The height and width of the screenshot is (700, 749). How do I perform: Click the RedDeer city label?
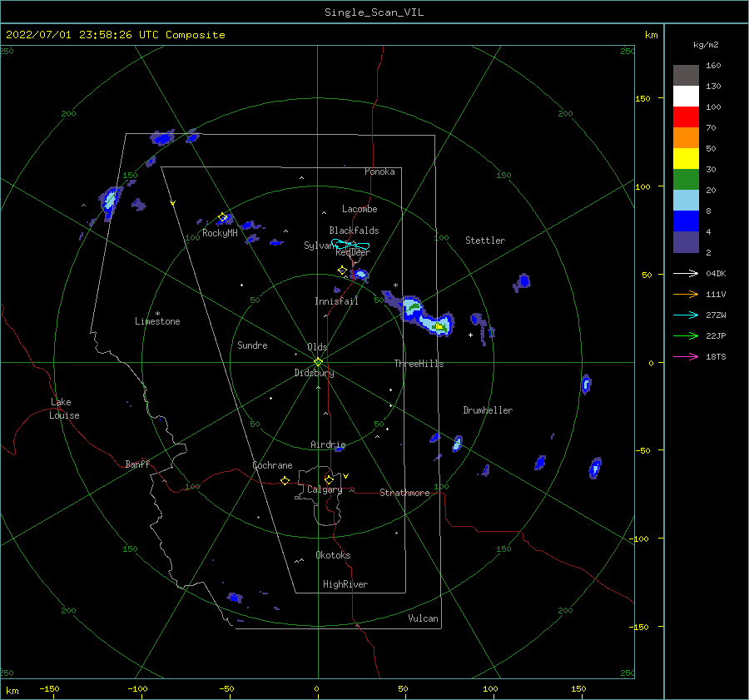point(353,252)
